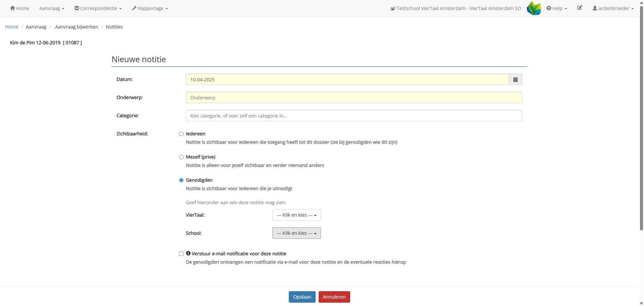Follow the Home breadcrumb link
Viewport: 644px width, 306px height.
tap(12, 27)
